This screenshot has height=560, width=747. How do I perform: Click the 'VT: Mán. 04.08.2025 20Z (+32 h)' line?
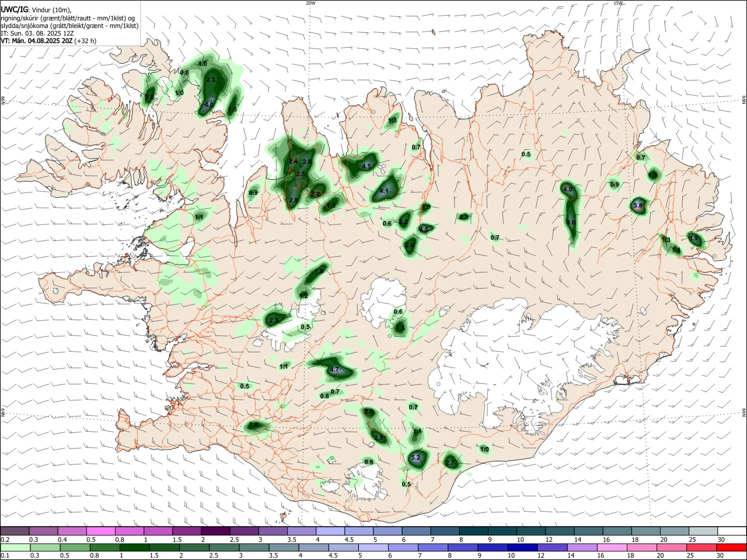[x=48, y=41]
